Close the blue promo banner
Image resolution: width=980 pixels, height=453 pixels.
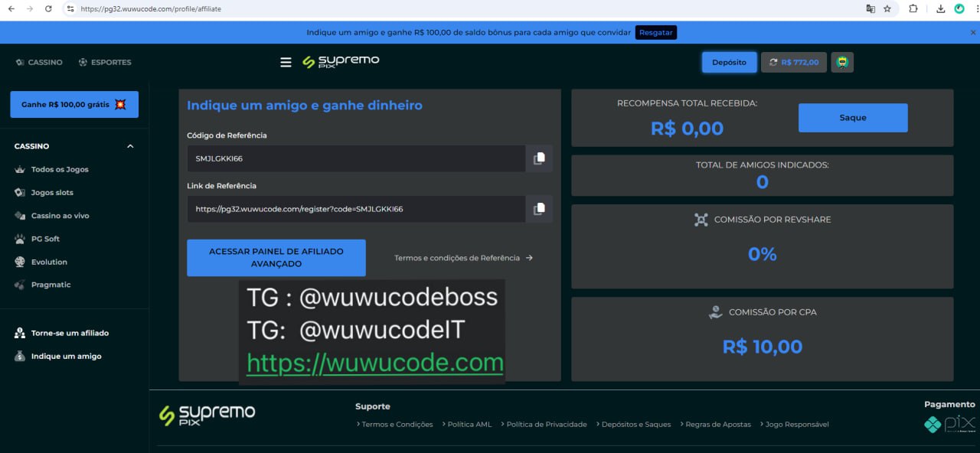pyautogui.click(x=973, y=33)
